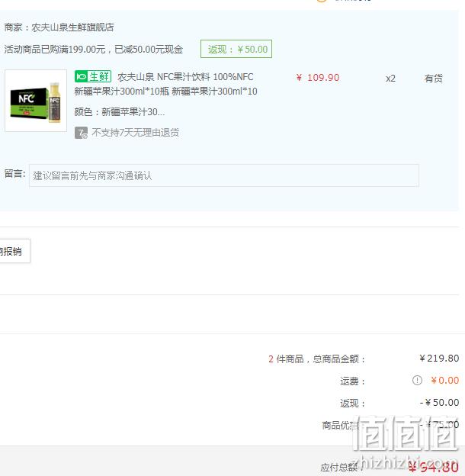Focus the 留言 message input field
The height and width of the screenshot is (476, 465).
224,175
